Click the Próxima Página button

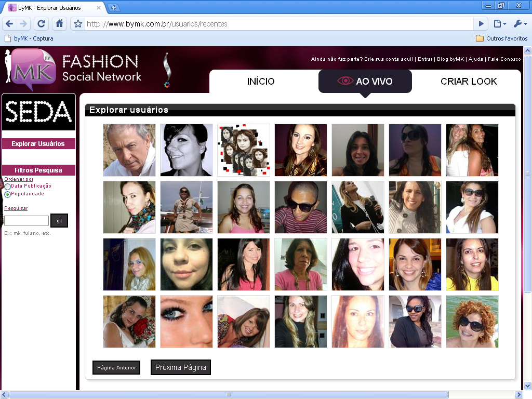[180, 367]
